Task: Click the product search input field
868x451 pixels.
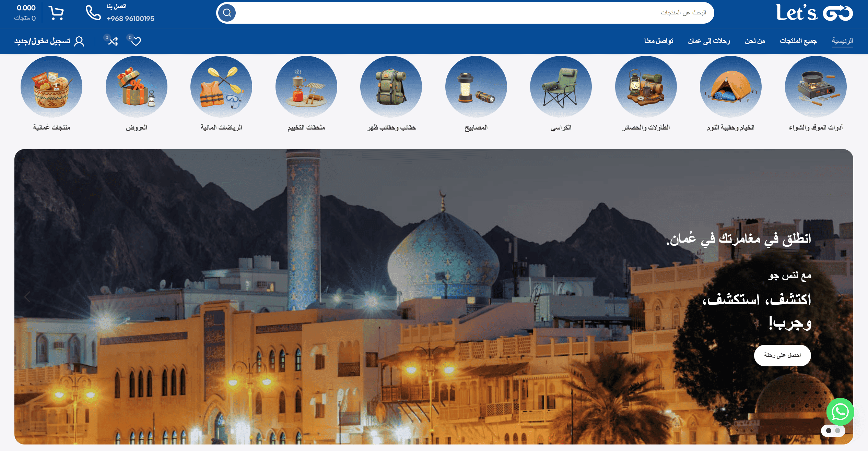Action: point(473,13)
